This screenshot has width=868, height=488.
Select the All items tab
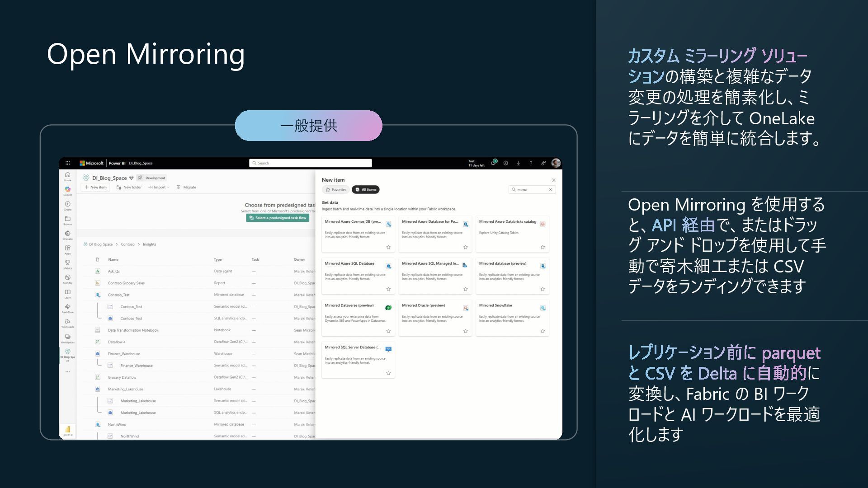(366, 190)
